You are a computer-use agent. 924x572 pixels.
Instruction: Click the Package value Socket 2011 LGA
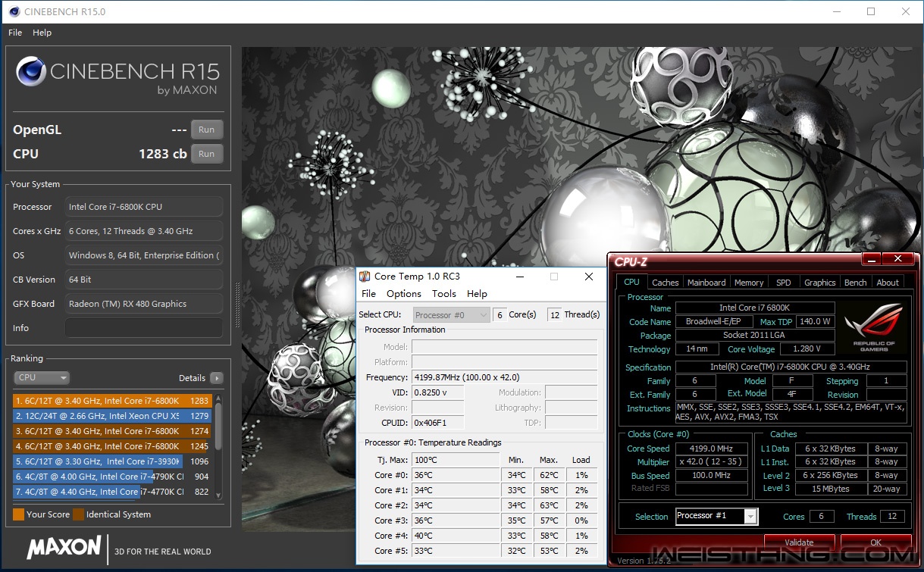pos(755,336)
